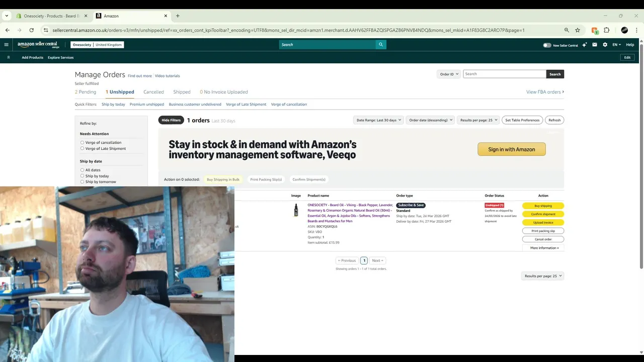Click the View FBA orders link
The image size is (644, 362).
tap(545, 92)
